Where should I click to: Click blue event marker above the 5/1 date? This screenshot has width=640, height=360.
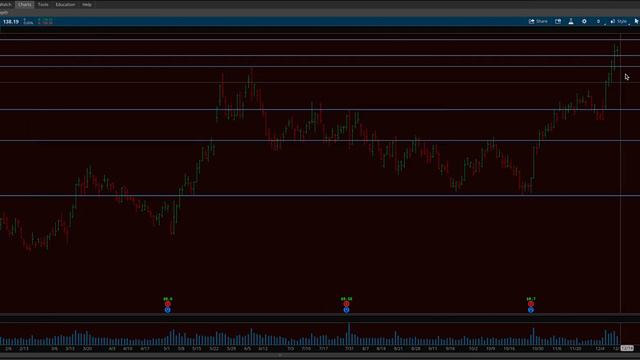point(168,310)
